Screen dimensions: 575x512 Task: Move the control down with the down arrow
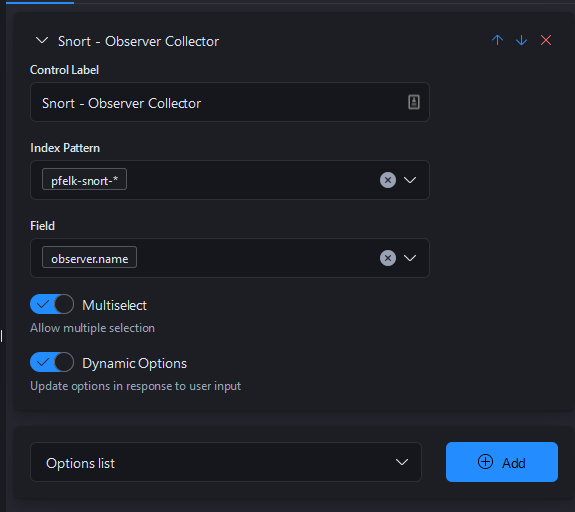[x=521, y=40]
